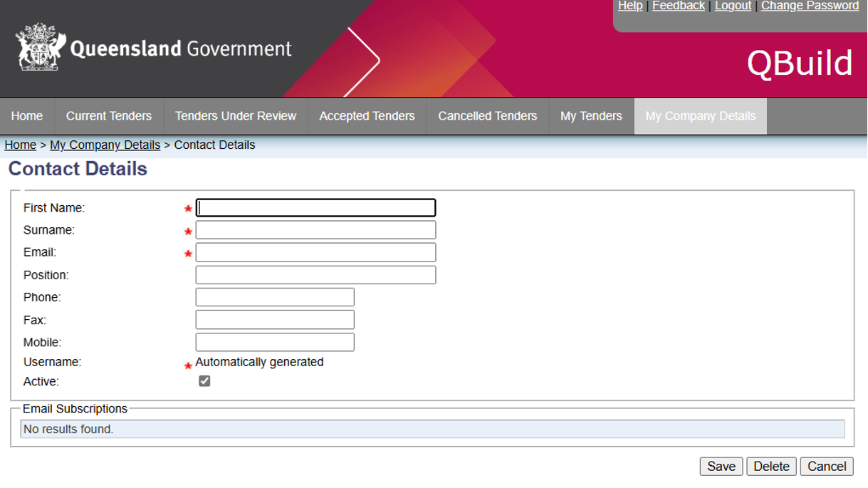Viewport: 868px width, 488px height.
Task: Go to Current Tenders tab
Action: [x=109, y=116]
